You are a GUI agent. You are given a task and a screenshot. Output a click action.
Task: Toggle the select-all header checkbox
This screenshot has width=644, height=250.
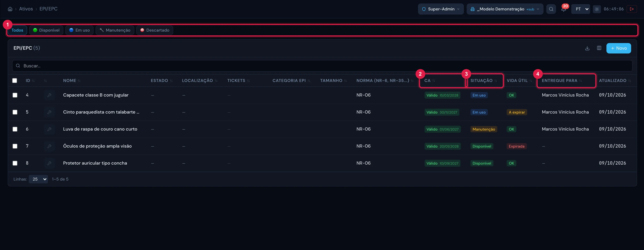[x=15, y=81]
